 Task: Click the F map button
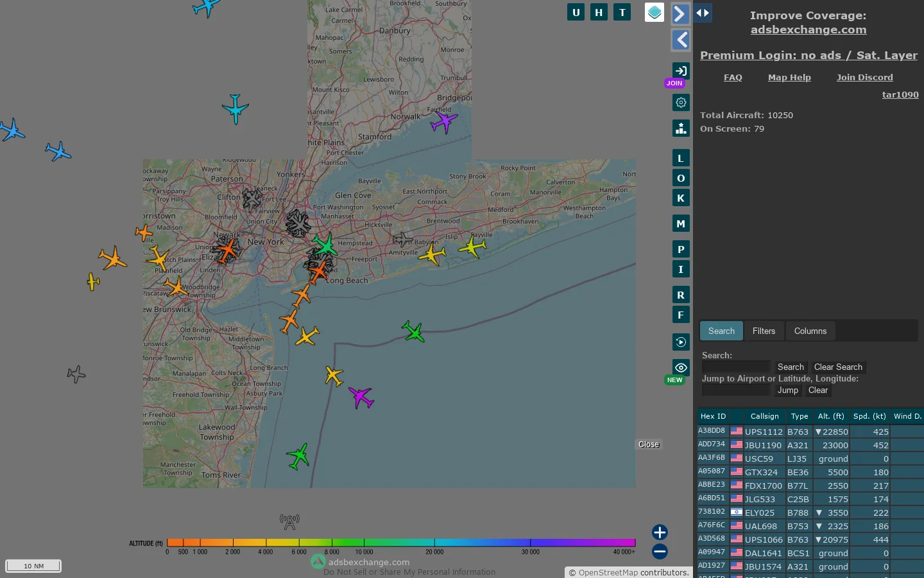point(681,315)
